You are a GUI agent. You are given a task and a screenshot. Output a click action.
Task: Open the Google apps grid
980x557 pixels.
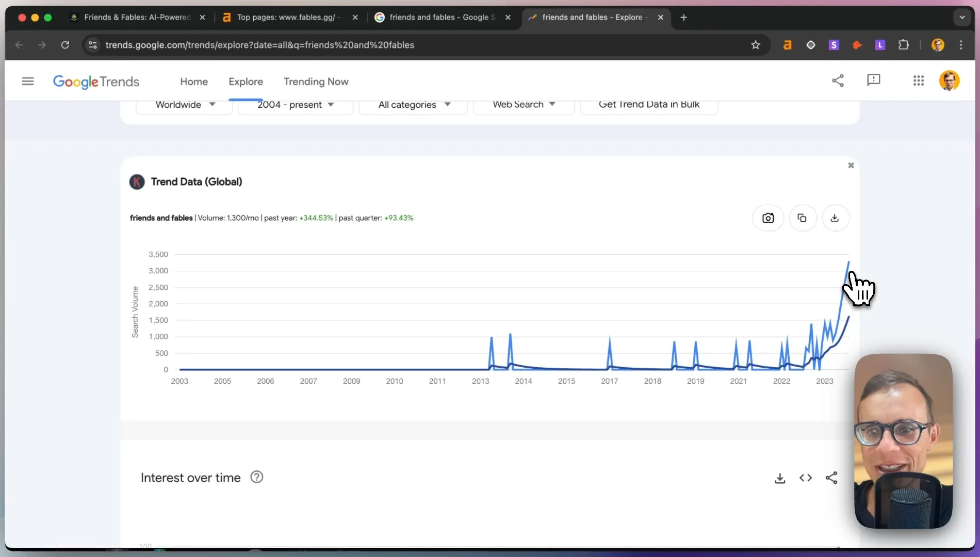tap(918, 80)
